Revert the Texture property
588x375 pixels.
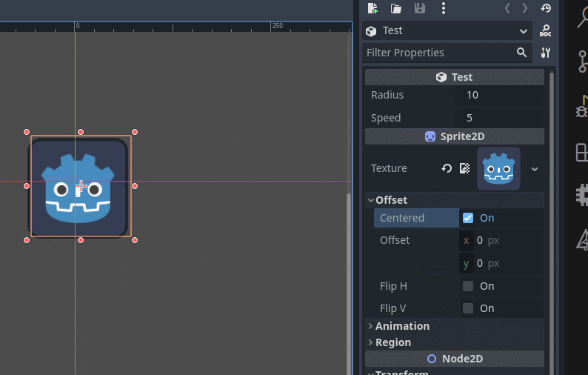[447, 168]
